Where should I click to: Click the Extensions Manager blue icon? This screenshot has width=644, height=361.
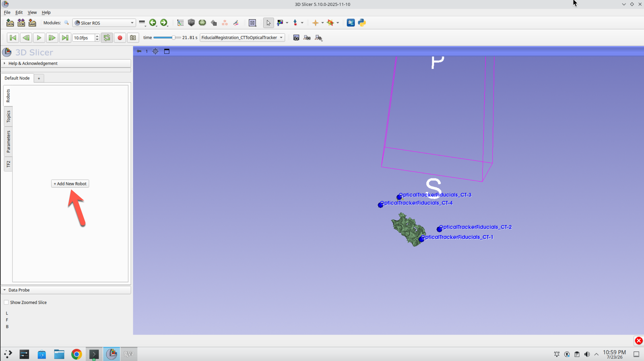pyautogui.click(x=351, y=23)
